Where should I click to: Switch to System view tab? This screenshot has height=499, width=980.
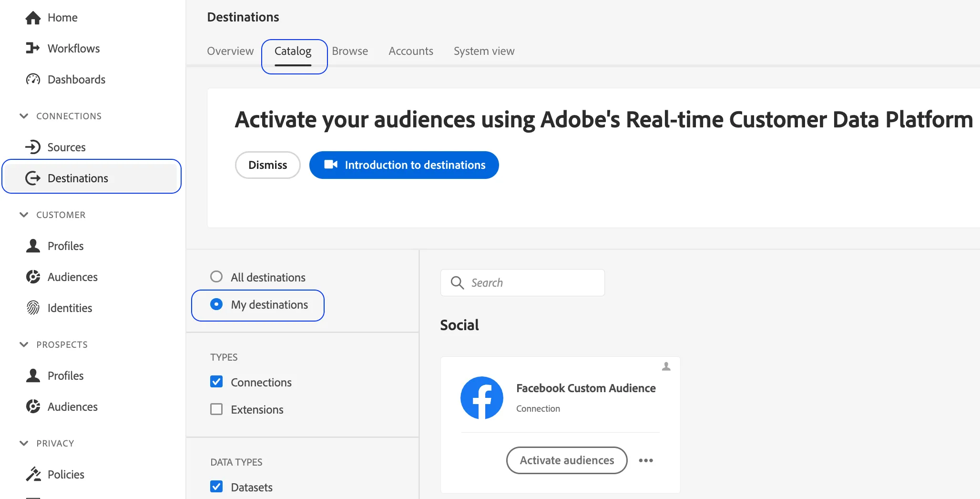point(484,51)
